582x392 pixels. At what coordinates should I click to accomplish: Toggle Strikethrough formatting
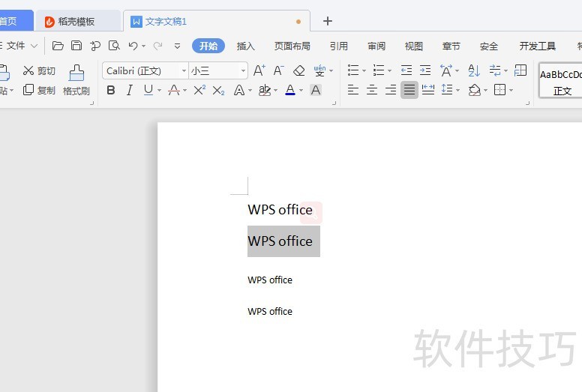[174, 90]
